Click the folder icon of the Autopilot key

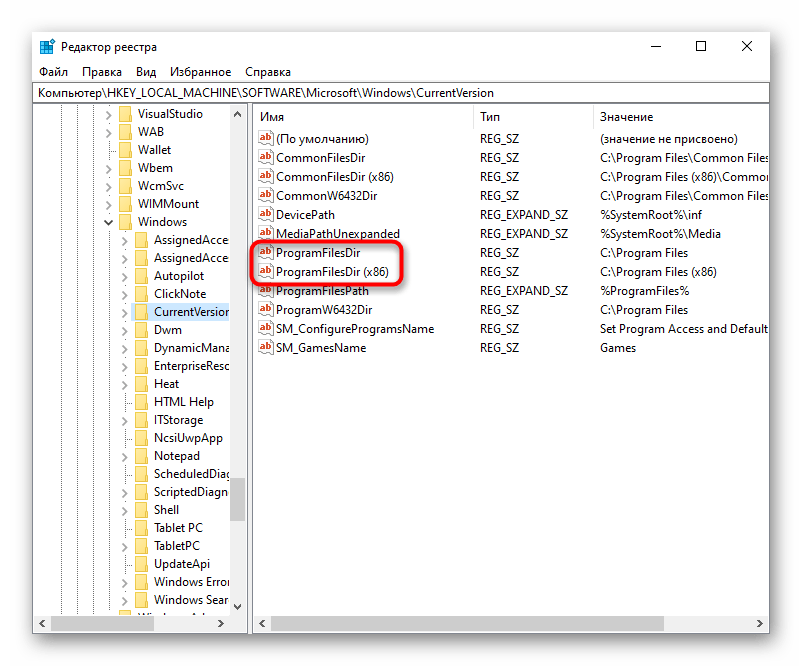pos(141,276)
